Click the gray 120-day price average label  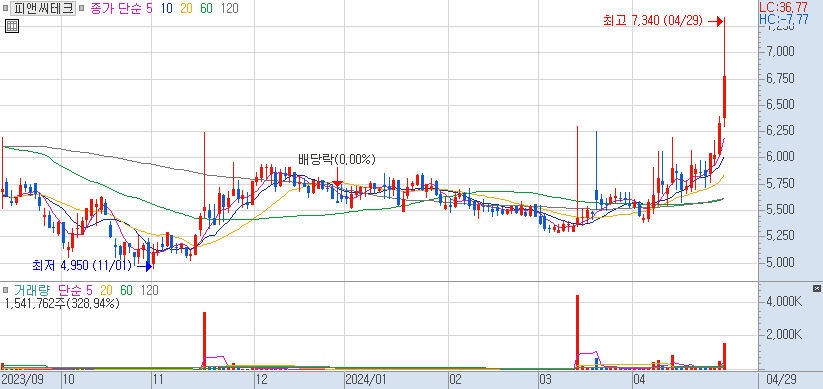coord(229,9)
